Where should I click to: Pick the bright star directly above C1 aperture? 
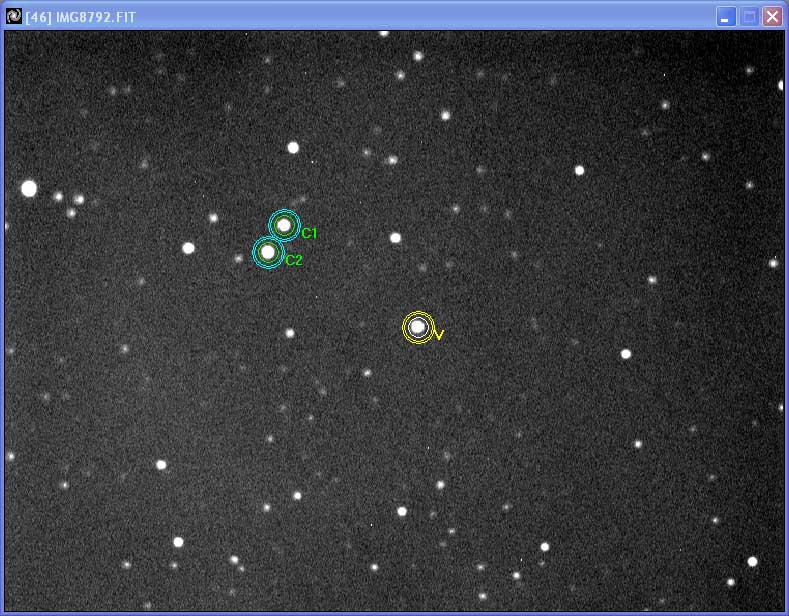coord(293,147)
